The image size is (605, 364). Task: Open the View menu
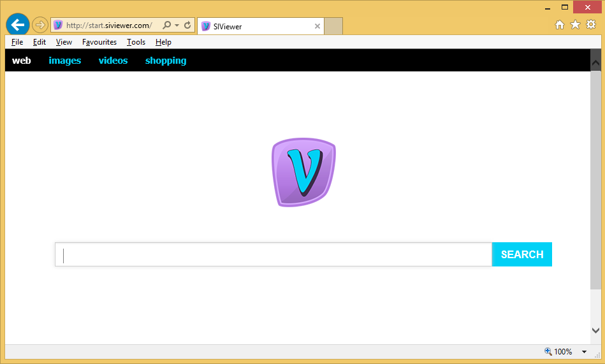click(x=64, y=42)
